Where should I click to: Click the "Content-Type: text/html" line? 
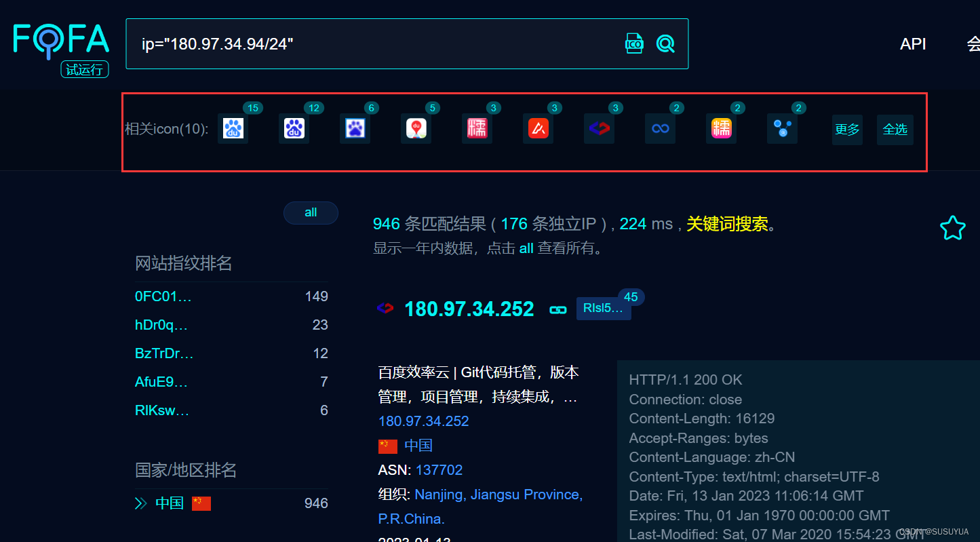(754, 477)
